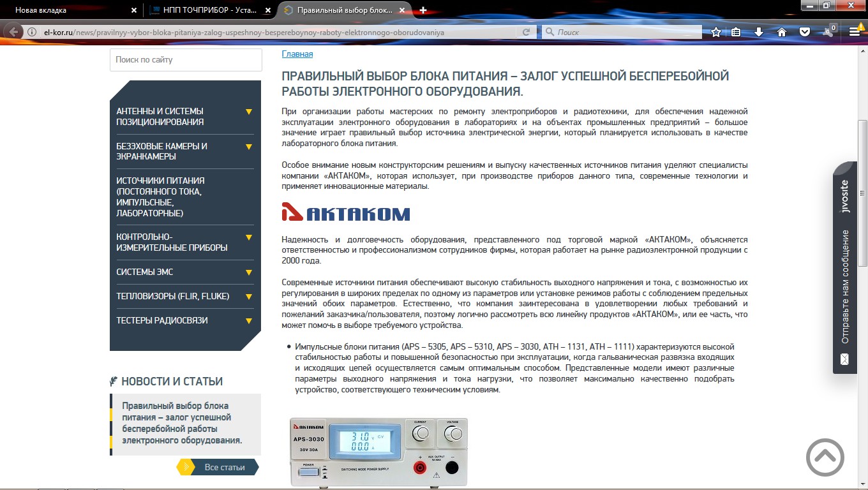Expand the 'Тепловизоры (FLIR, FLUKE)' arrow
Screen dimensions: 868x490
(249, 297)
